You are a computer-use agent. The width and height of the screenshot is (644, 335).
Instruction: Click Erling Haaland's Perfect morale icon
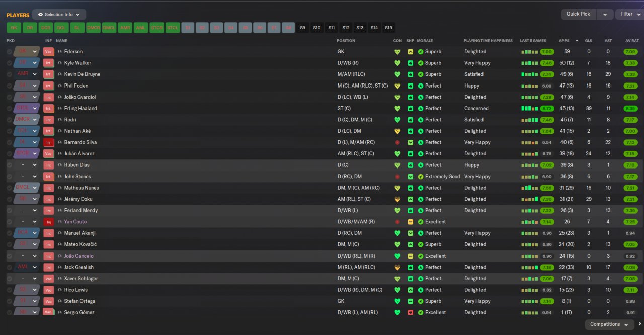coord(421,109)
